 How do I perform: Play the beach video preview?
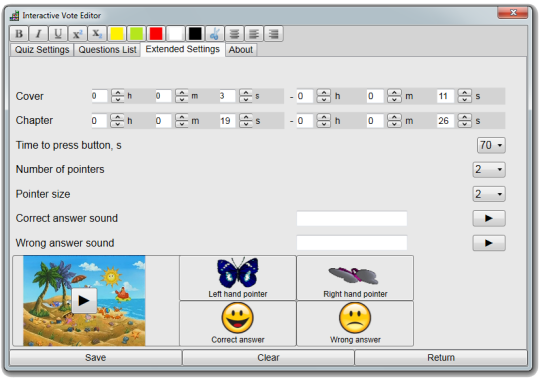click(x=84, y=301)
